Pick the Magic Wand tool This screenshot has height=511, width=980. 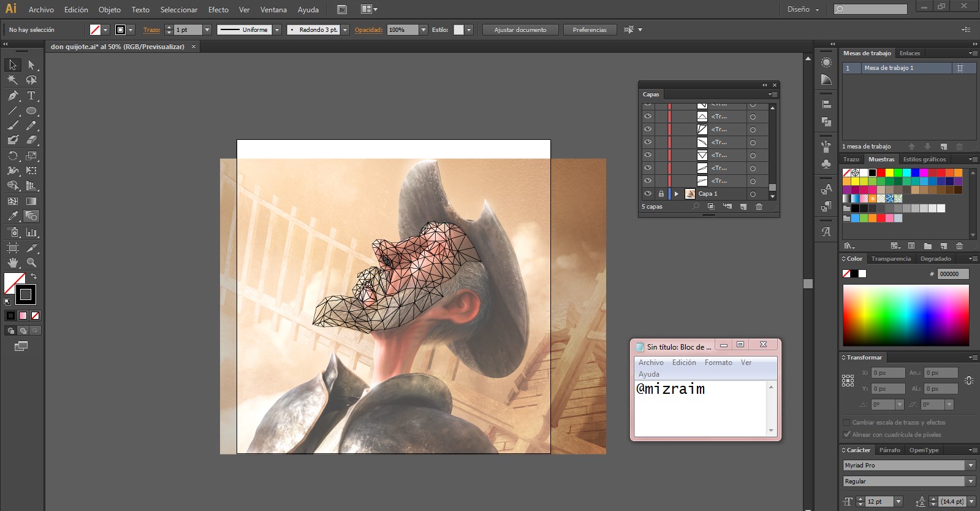(x=13, y=80)
